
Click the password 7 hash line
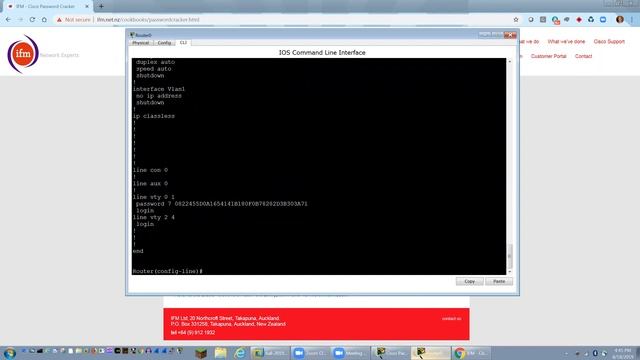click(x=222, y=204)
